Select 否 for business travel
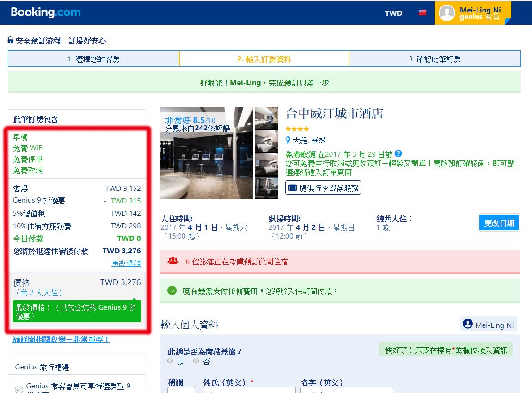The width and height of the screenshot is (532, 393). (x=196, y=361)
